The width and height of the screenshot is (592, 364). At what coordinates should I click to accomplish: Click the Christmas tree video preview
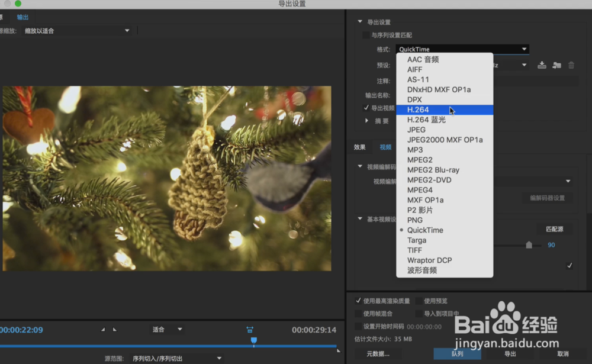tap(167, 178)
